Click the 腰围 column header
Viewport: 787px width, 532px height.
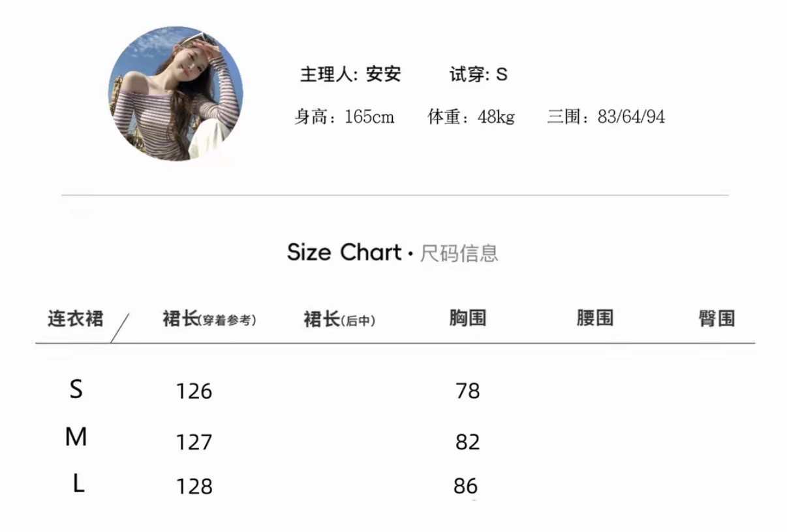tap(594, 319)
